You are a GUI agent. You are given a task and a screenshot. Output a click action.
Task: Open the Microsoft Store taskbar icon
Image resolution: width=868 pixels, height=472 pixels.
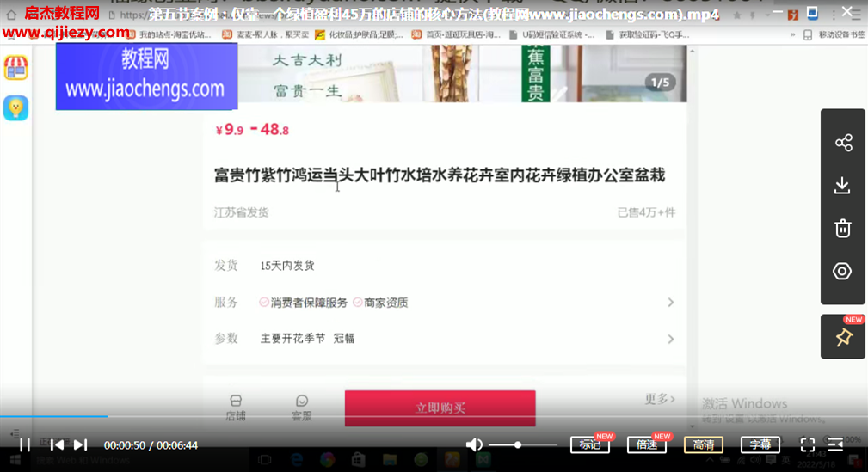(x=358, y=459)
